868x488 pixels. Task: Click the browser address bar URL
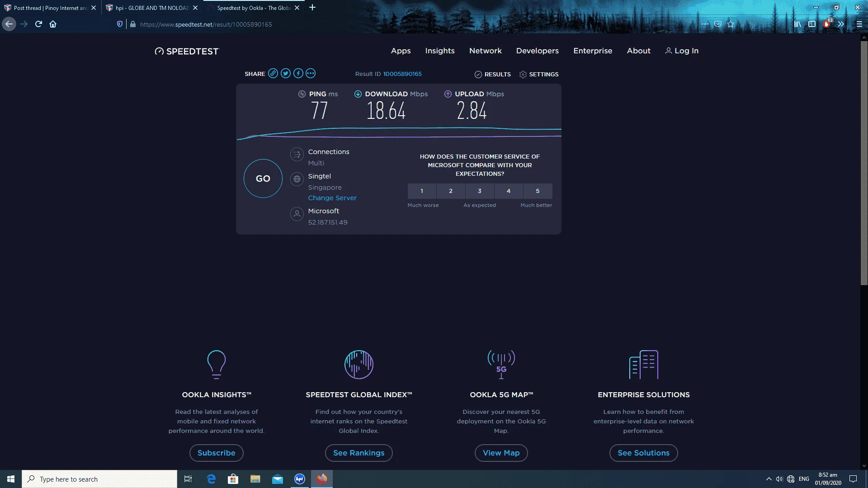(206, 24)
